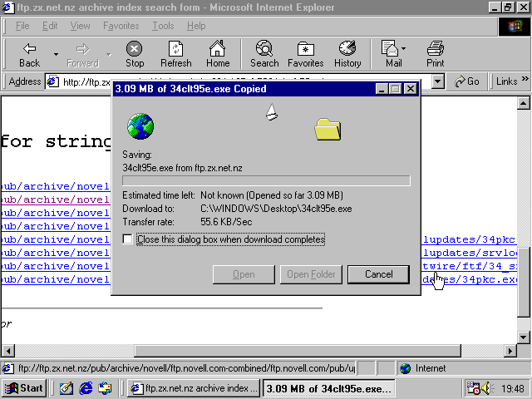
Task: Open the Tools menu
Action: point(163,26)
